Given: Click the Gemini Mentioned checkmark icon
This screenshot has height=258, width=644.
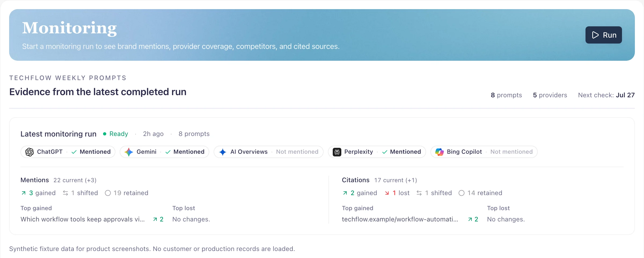Looking at the screenshot, I should [168, 152].
